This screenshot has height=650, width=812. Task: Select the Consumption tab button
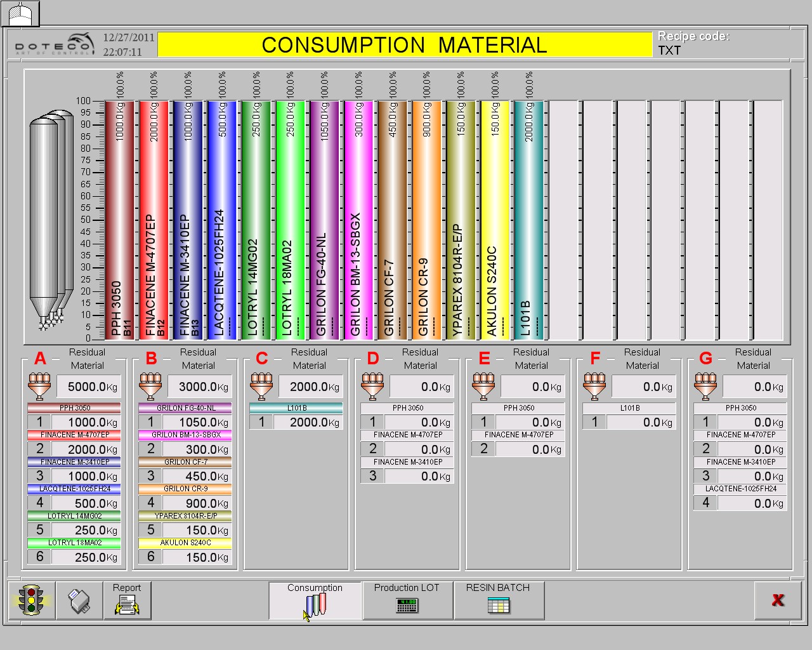click(315, 600)
